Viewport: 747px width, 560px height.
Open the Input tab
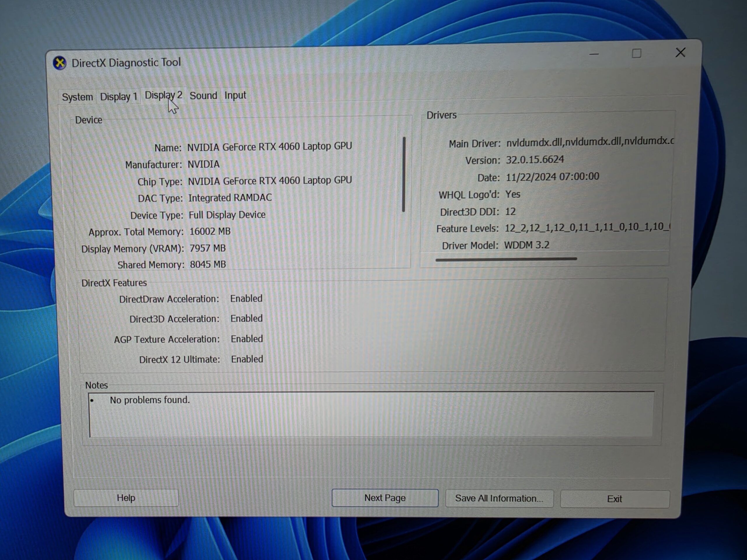[235, 95]
